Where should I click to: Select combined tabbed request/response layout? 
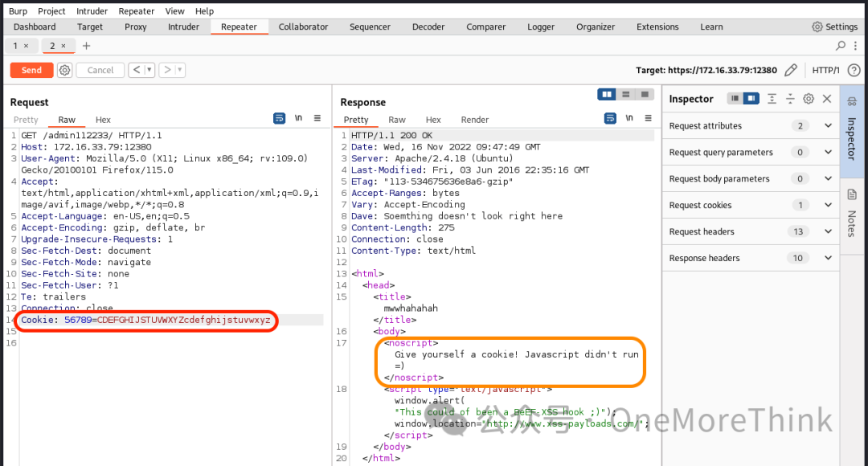645,95
